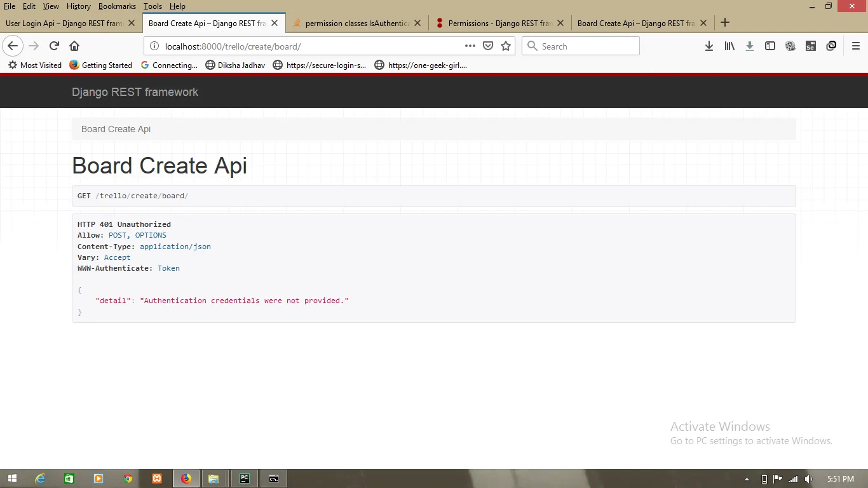The height and width of the screenshot is (488, 868).
Task: Click the chain-link extension icon
Action: [x=831, y=46]
